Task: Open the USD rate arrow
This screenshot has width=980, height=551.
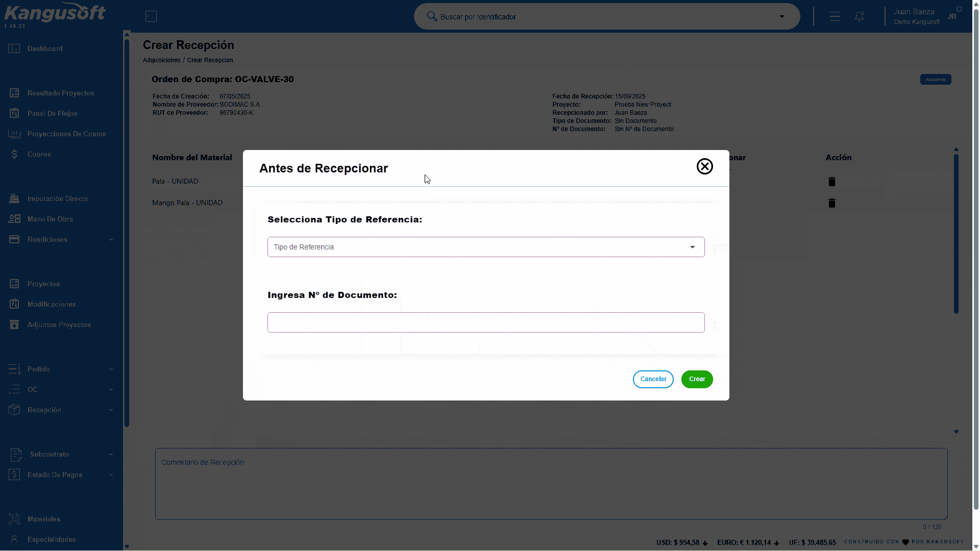Action: pyautogui.click(x=705, y=543)
